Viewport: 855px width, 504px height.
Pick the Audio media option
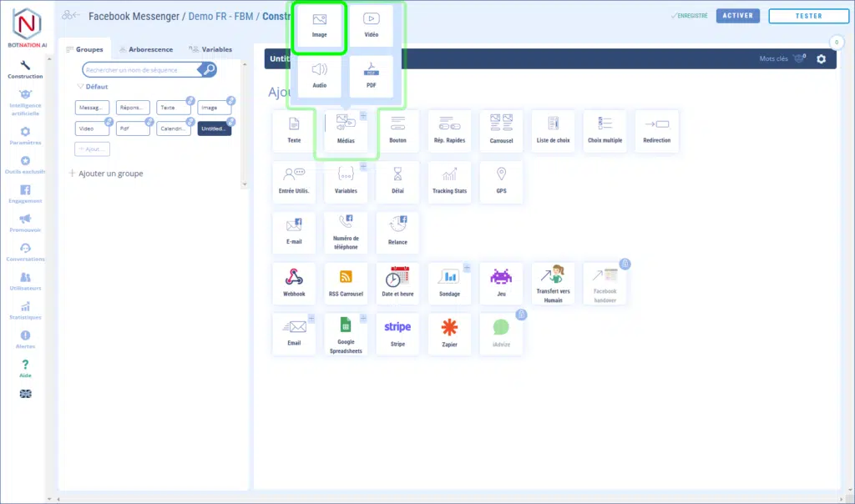[x=319, y=76]
